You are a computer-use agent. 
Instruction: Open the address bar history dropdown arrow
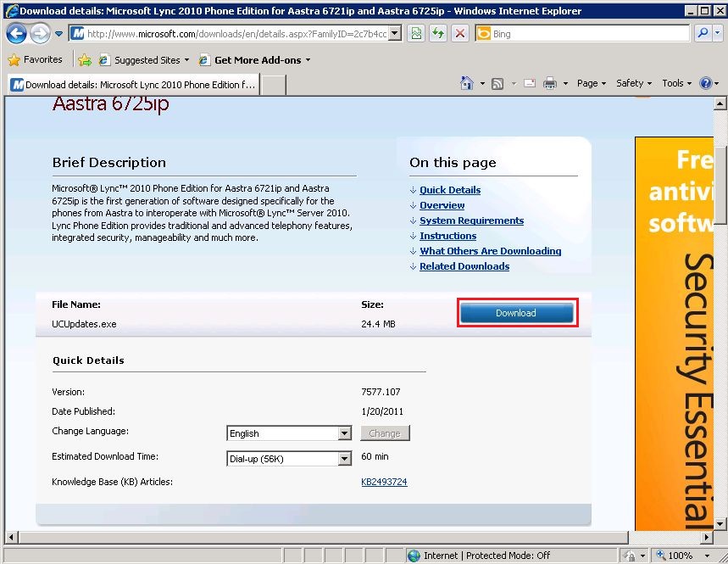[395, 33]
